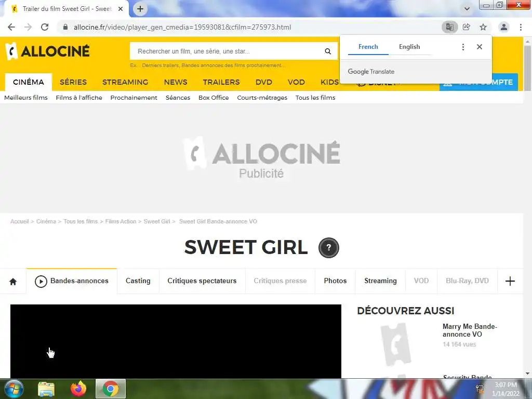Open the KIDS menu item
This screenshot has height=399, width=532.
(x=329, y=82)
